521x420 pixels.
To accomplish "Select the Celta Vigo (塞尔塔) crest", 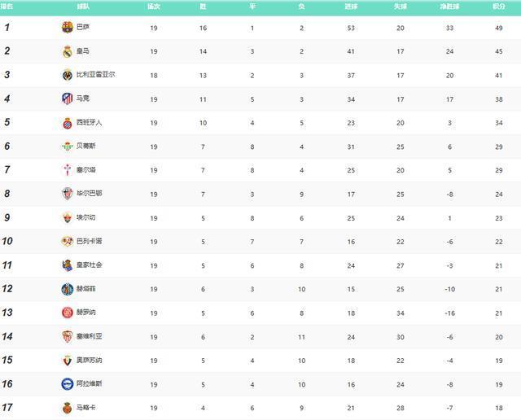I will click(x=68, y=170).
